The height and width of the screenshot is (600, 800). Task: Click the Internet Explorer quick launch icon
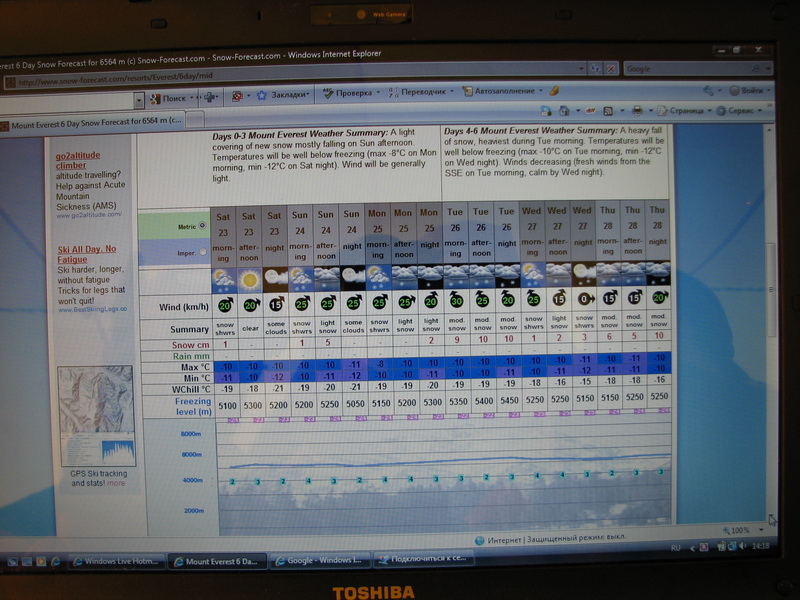coord(55,562)
